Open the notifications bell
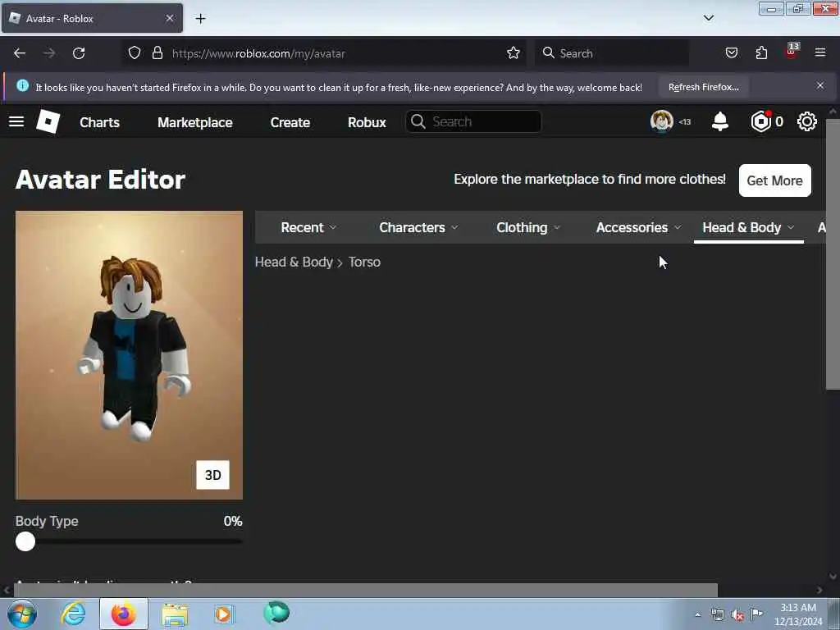The width and height of the screenshot is (840, 630). click(720, 121)
